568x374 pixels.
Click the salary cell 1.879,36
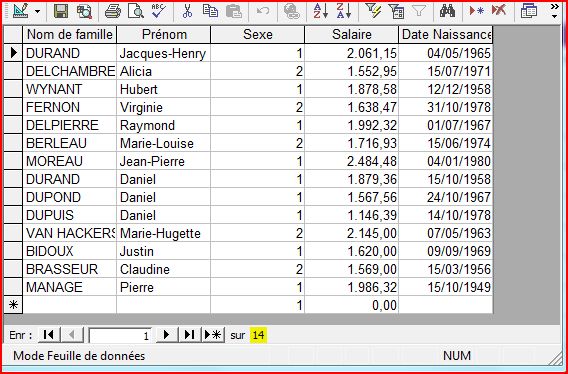352,179
